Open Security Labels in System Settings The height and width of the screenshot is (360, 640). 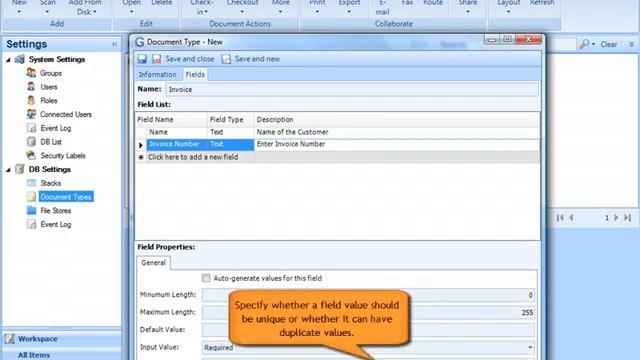63,156
